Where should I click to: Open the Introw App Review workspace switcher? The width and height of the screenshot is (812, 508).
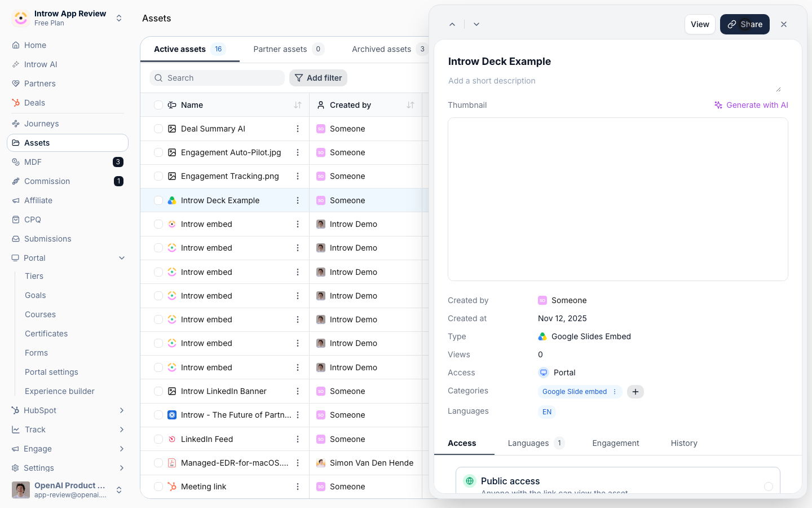(x=68, y=18)
